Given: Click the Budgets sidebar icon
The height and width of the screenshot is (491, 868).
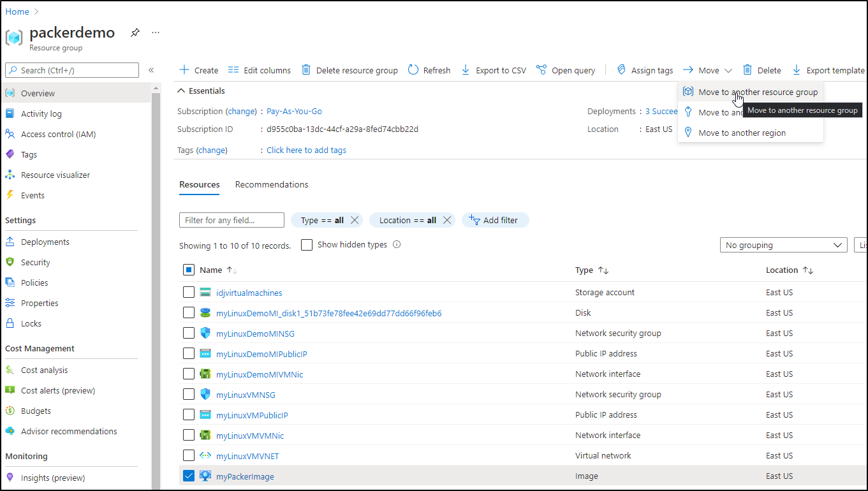Looking at the screenshot, I should (10, 411).
